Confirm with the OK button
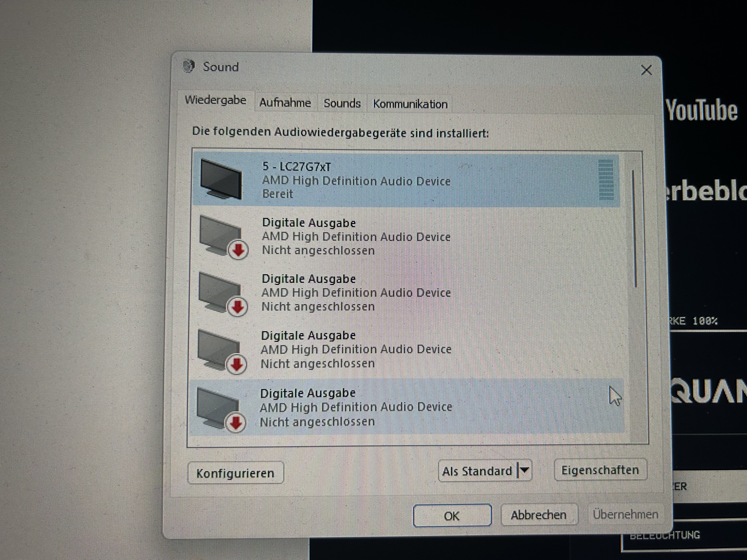Image resolution: width=747 pixels, height=560 pixels. click(x=452, y=515)
